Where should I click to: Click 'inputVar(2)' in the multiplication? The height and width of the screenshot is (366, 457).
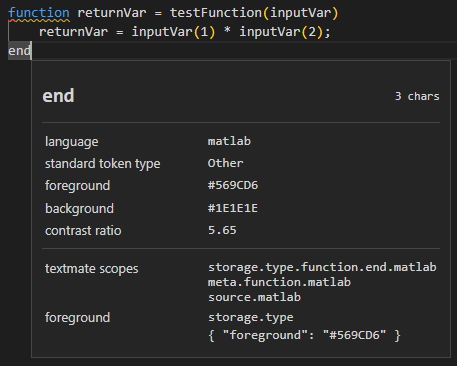coord(281,32)
